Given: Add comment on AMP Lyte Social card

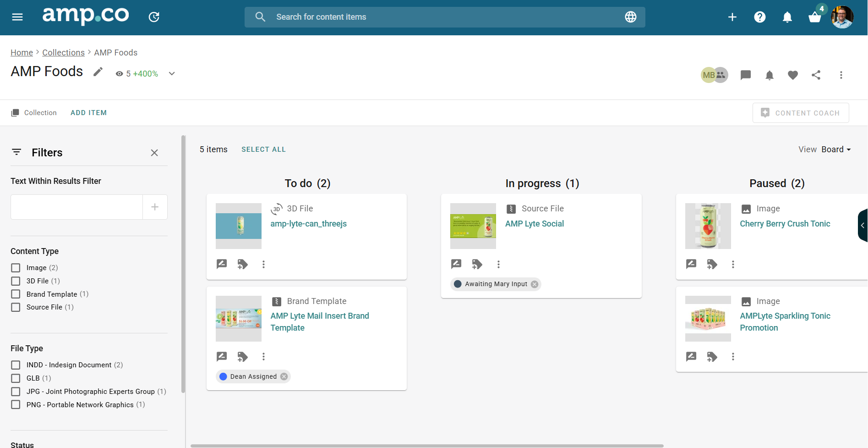Looking at the screenshot, I should [x=456, y=264].
